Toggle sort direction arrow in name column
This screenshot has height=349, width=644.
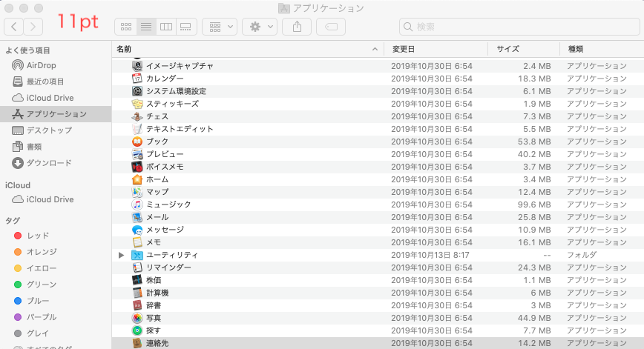click(x=375, y=49)
